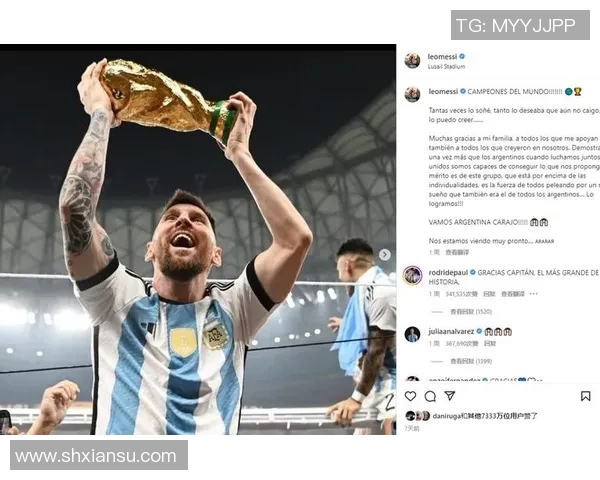Expand the 1520 replies under rodridepaul's comment
The image size is (600, 480).
click(471, 312)
